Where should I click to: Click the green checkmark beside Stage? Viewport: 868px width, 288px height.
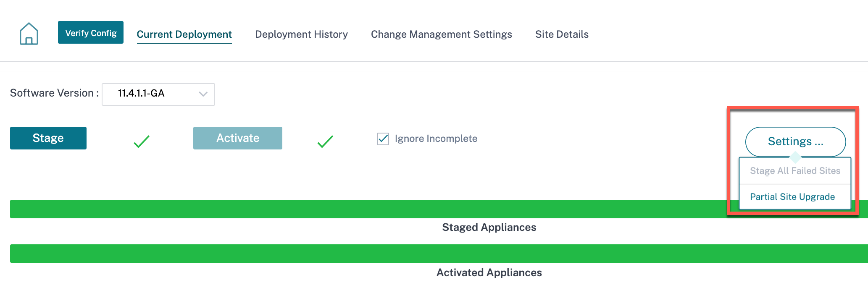pyautogui.click(x=142, y=141)
